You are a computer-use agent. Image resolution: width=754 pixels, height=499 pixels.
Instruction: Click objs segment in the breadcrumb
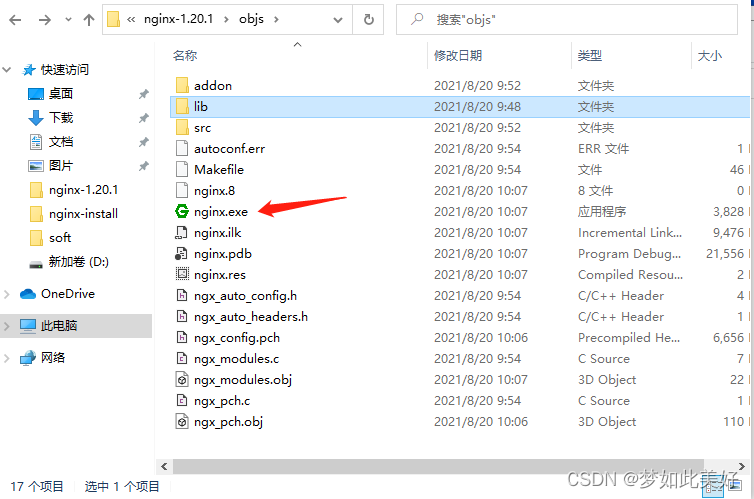[251, 19]
